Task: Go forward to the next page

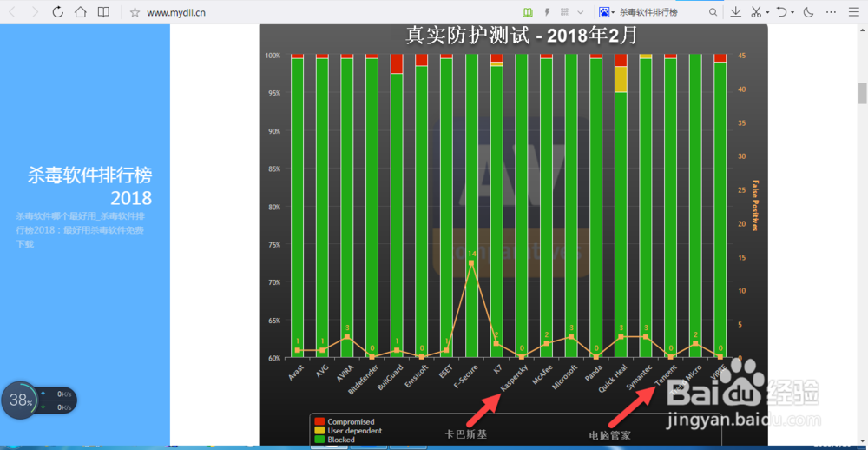Action: click(35, 12)
